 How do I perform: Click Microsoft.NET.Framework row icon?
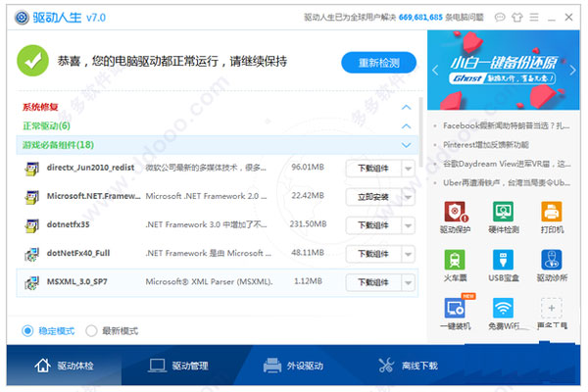click(32, 197)
